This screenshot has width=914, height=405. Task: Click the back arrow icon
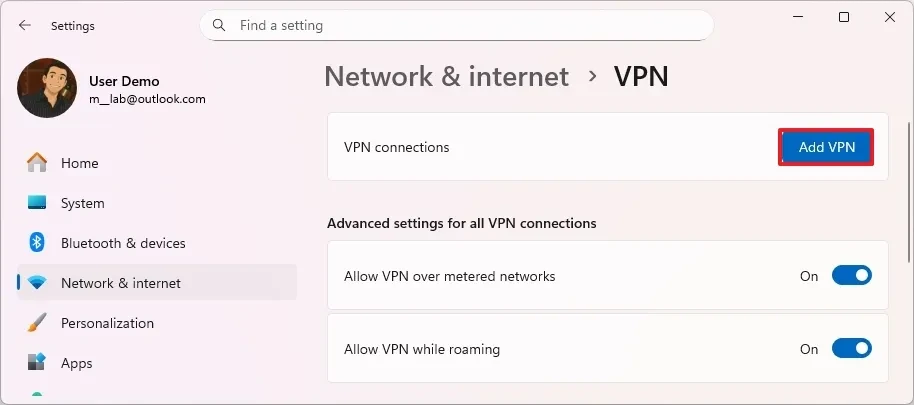pyautogui.click(x=25, y=25)
